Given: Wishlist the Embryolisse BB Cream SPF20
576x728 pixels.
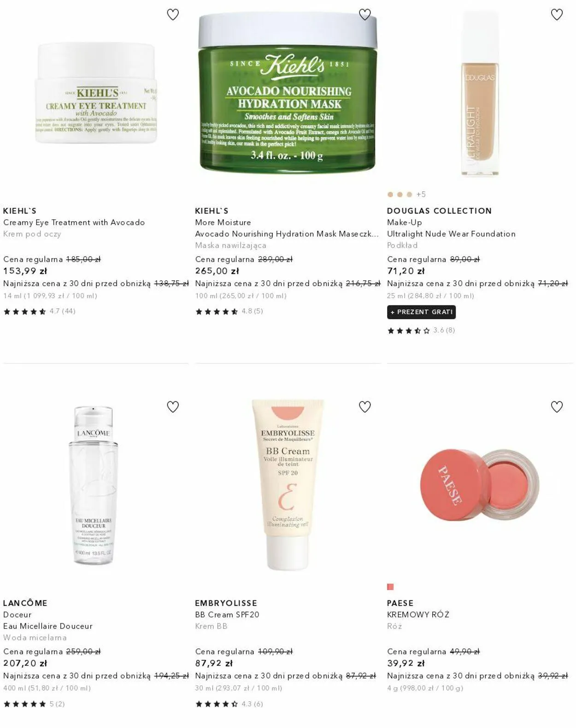Looking at the screenshot, I should [365, 407].
